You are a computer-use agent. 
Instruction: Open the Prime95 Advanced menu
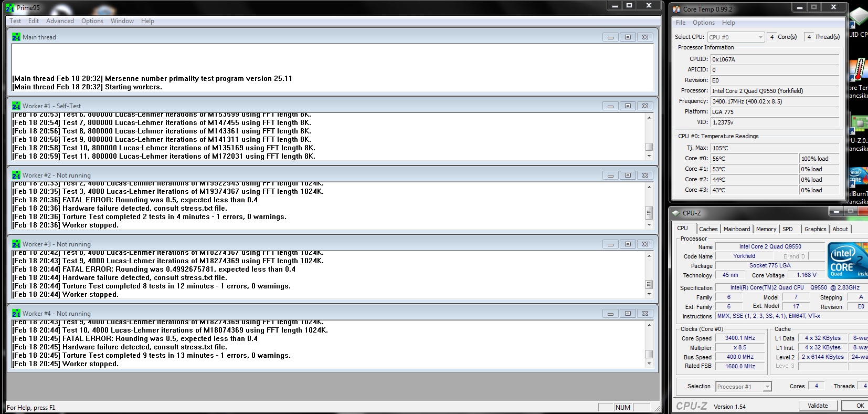click(x=60, y=21)
